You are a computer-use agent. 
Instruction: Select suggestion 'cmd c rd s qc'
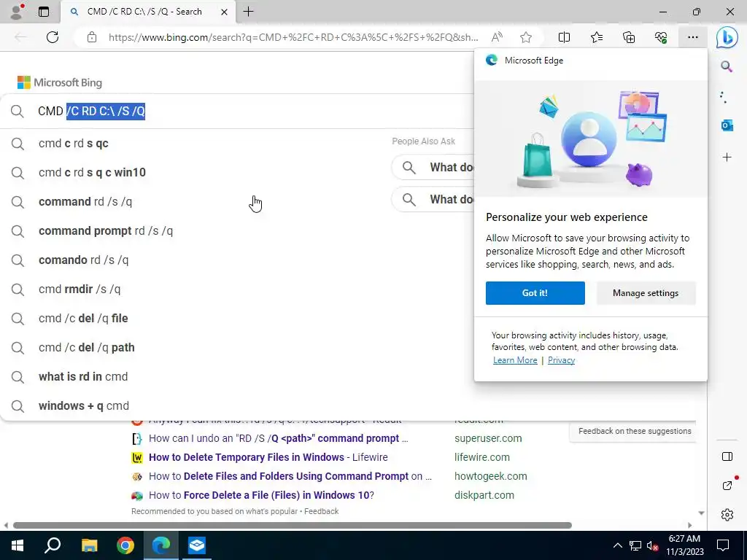(74, 144)
